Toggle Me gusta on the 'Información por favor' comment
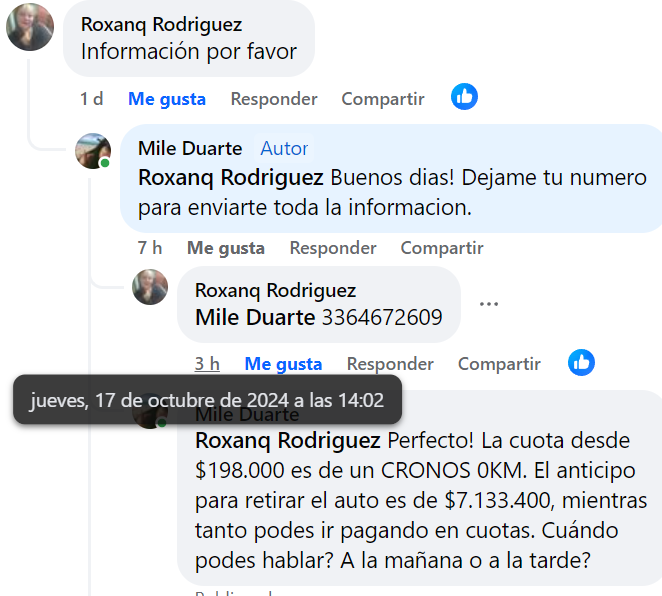Image resolution: width=662 pixels, height=596 pixels. 167,99
